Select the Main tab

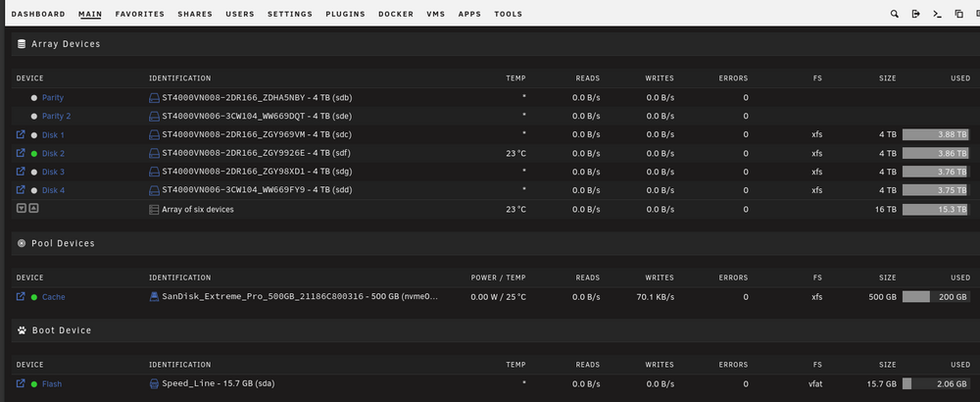point(90,14)
